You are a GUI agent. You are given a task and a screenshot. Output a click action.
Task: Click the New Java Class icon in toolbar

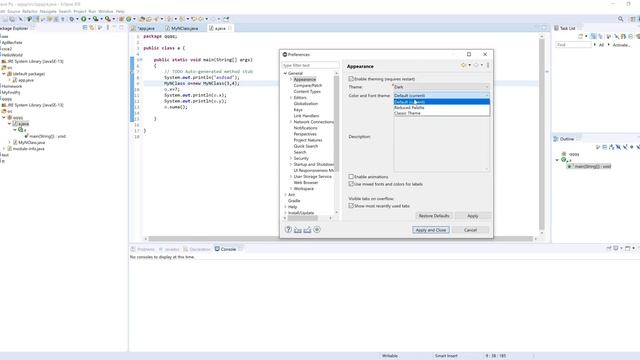(x=128, y=19)
